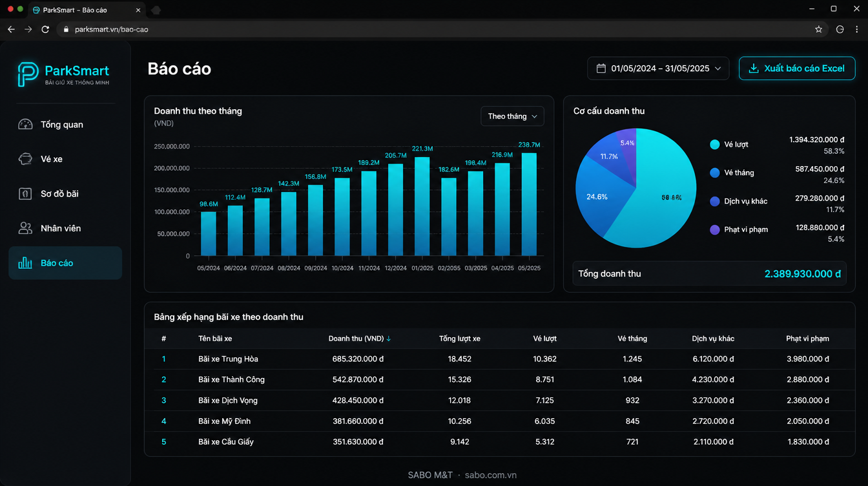This screenshot has width=868, height=486.
Task: Click the monthly ticket cell 845
Action: 632,421
